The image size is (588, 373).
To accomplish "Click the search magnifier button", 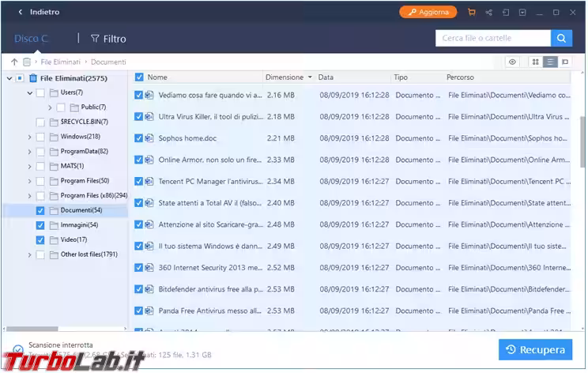I will click(x=561, y=38).
